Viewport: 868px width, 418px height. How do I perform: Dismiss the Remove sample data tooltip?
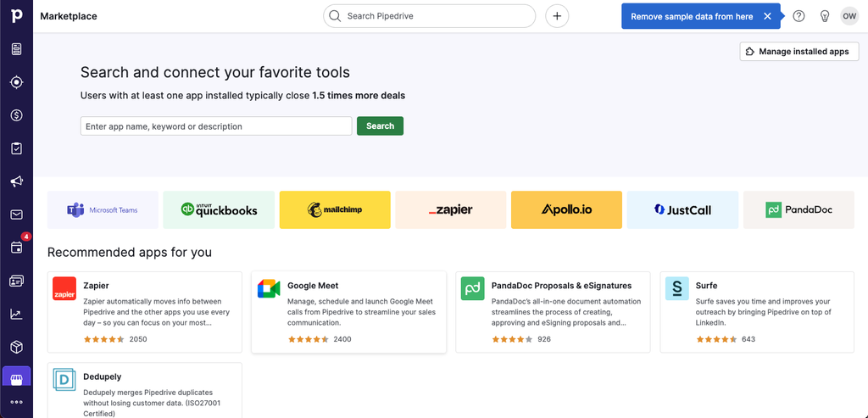pyautogui.click(x=767, y=16)
